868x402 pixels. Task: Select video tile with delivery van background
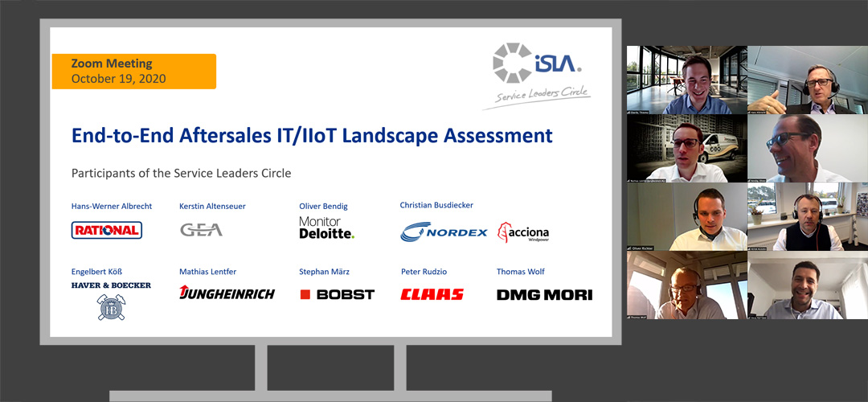(x=686, y=149)
